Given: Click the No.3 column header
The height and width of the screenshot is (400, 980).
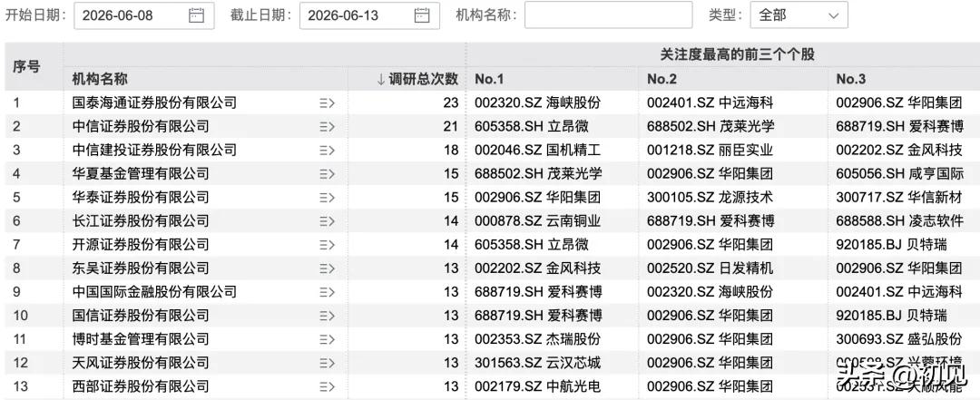Looking at the screenshot, I should [851, 79].
